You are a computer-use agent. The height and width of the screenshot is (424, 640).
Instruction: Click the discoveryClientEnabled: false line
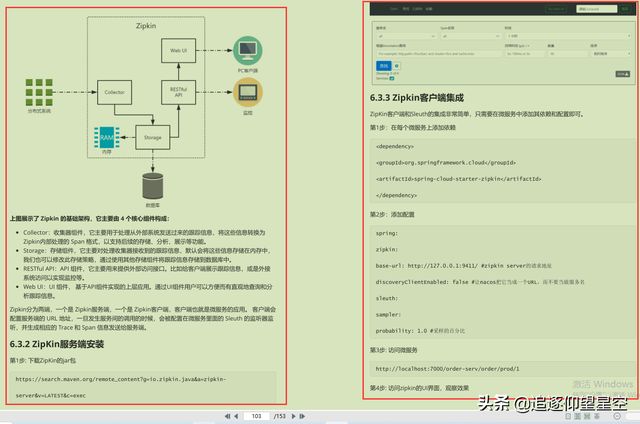click(480, 282)
